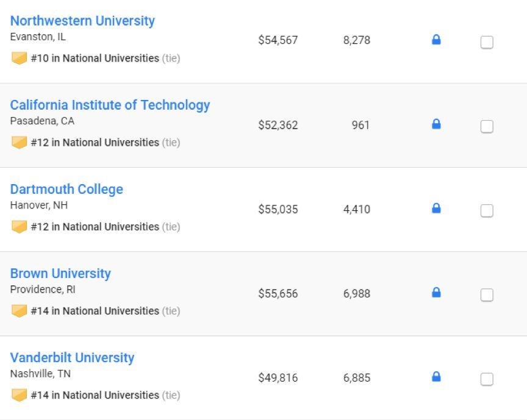Click Dartmouth's yellow ranking badge icon
The height and width of the screenshot is (420, 527).
[x=19, y=227]
